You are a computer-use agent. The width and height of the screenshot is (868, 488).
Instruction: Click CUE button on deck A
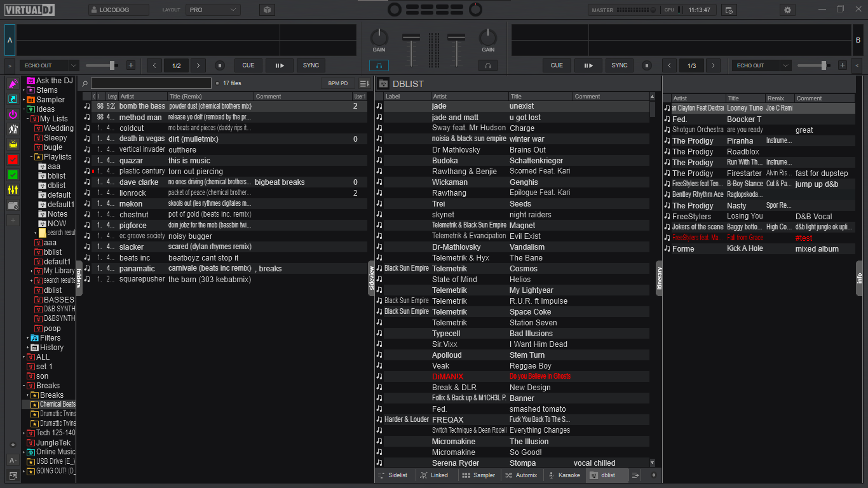click(248, 65)
